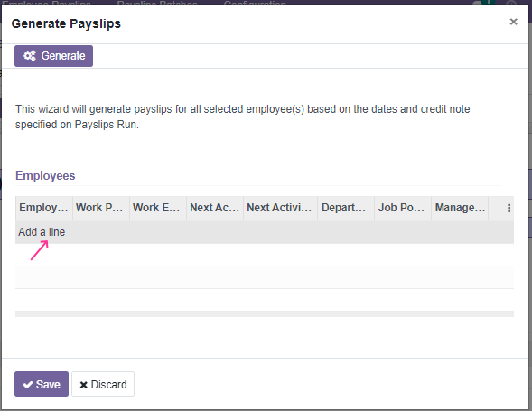The height and width of the screenshot is (411, 532).
Task: Sort by the Work E... column header
Action: (158, 208)
